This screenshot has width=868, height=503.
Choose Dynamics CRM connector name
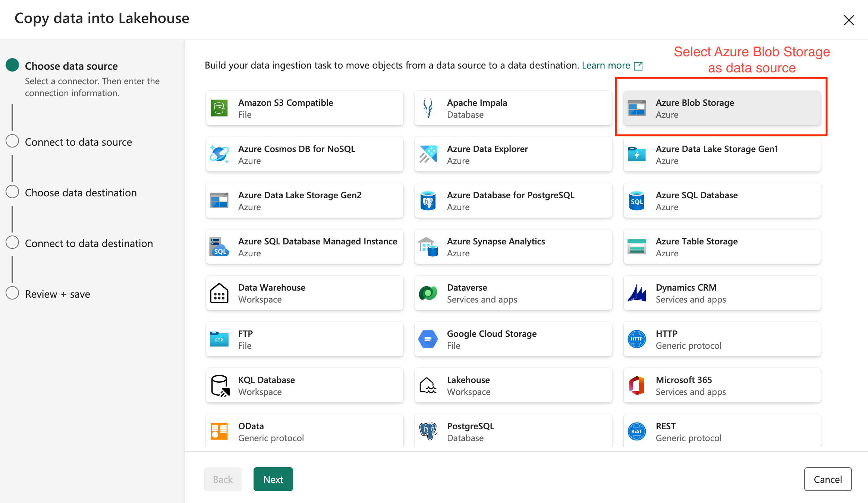click(686, 287)
